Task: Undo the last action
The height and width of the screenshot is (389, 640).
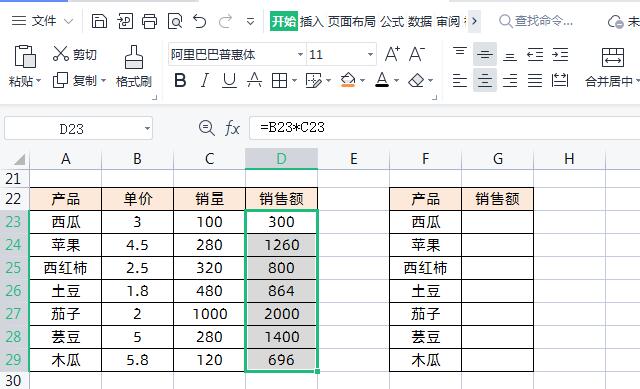Action: (x=200, y=21)
